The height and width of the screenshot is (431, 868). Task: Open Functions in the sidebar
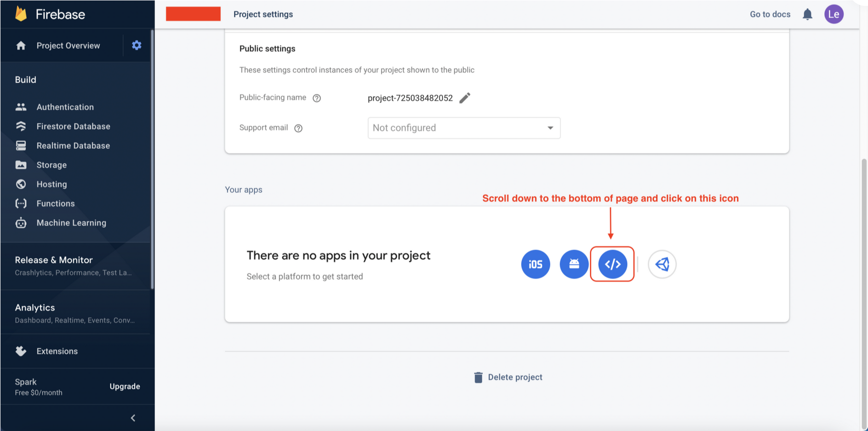pos(56,203)
